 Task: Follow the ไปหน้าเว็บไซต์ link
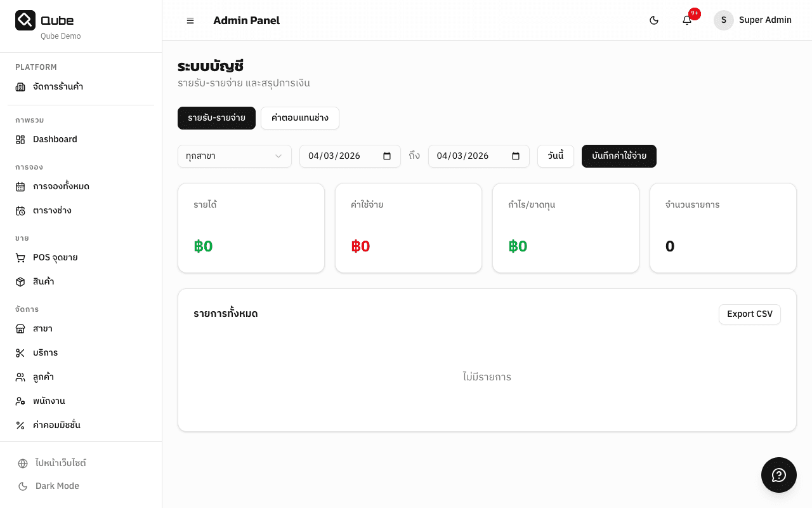click(60, 464)
